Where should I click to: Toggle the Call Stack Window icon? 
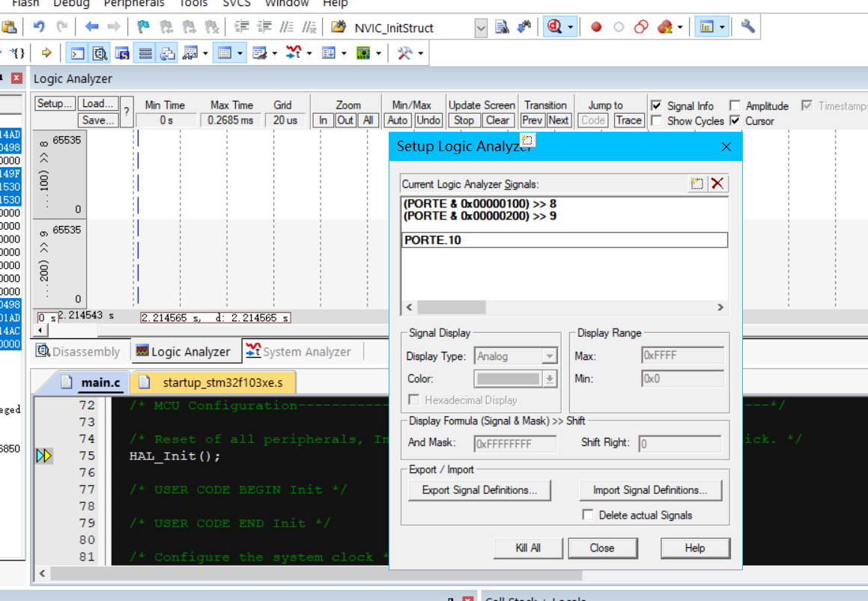167,53
